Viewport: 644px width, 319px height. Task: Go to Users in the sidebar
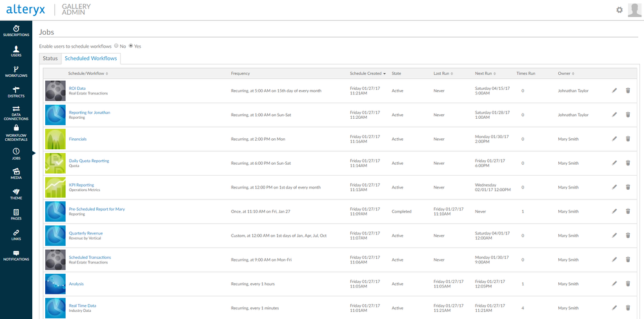(16, 51)
